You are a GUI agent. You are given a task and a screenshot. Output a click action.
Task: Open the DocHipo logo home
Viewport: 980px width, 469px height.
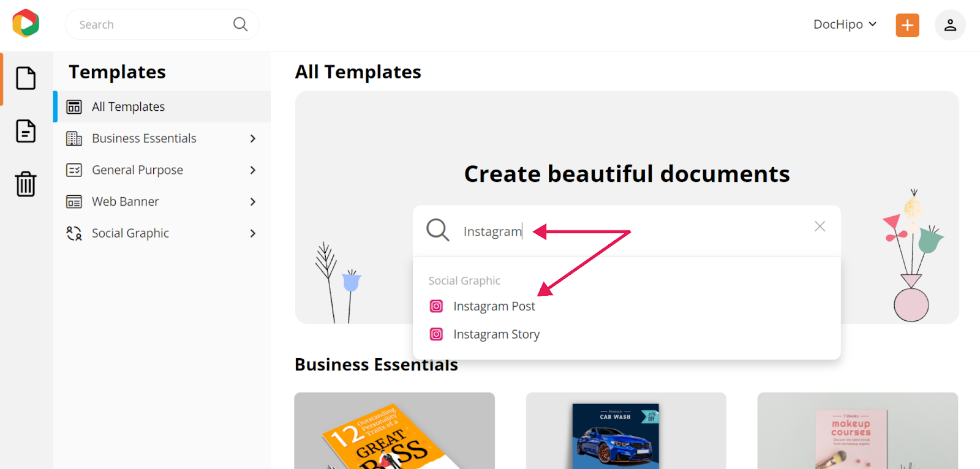click(26, 24)
